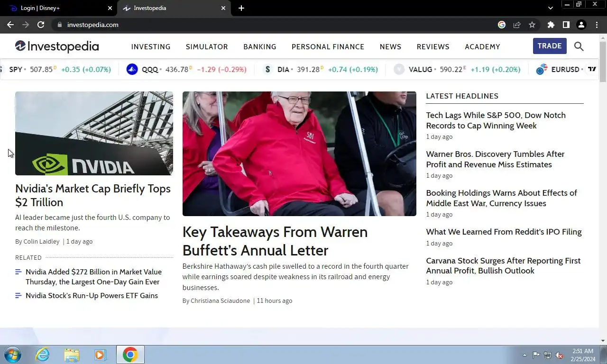The width and height of the screenshot is (607, 364).
Task: Toggle the Chrome side panel icon
Action: [566, 25]
